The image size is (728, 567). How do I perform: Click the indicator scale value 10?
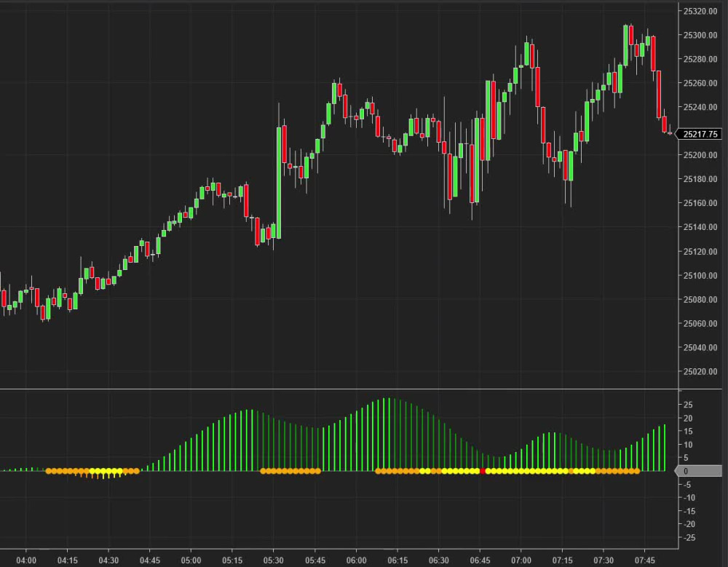click(x=688, y=445)
